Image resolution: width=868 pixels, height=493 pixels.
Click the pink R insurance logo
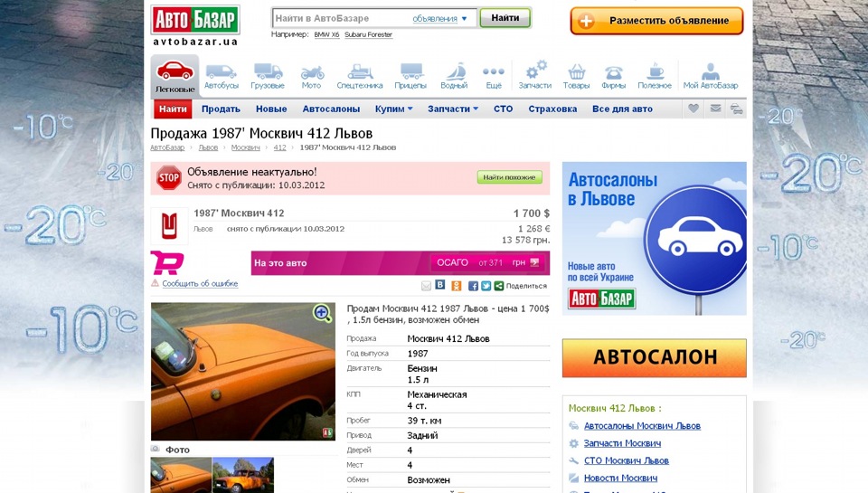coord(167,262)
